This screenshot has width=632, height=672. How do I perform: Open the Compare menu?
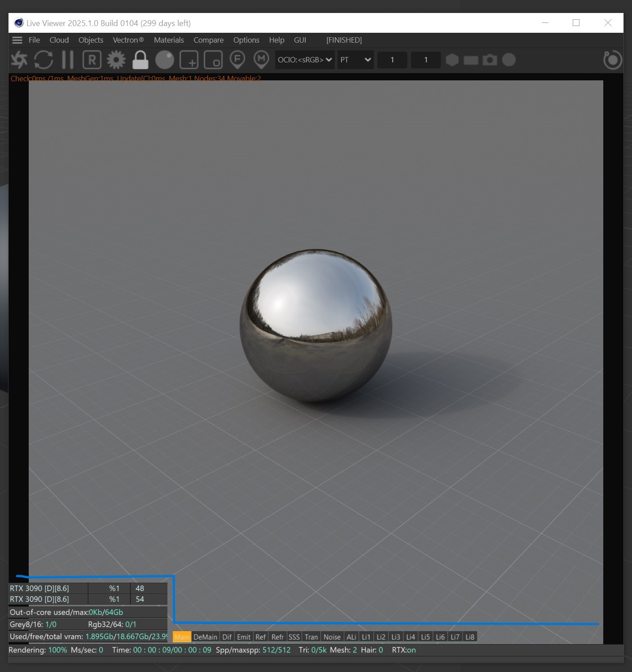(209, 40)
